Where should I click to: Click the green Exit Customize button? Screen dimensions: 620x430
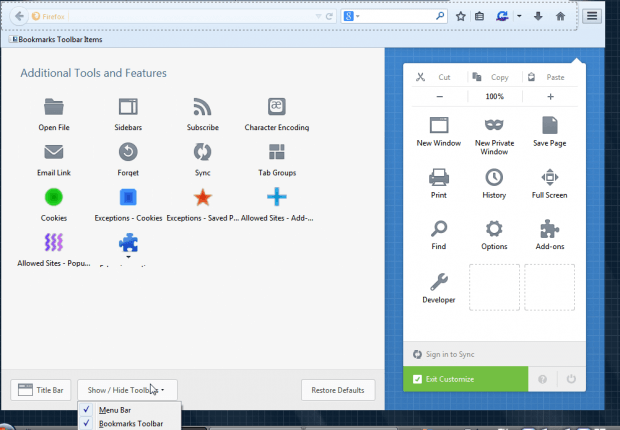(465, 379)
